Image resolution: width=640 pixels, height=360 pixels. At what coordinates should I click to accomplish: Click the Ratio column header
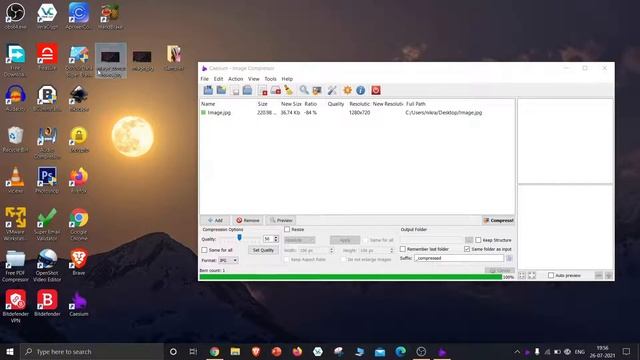click(311, 104)
